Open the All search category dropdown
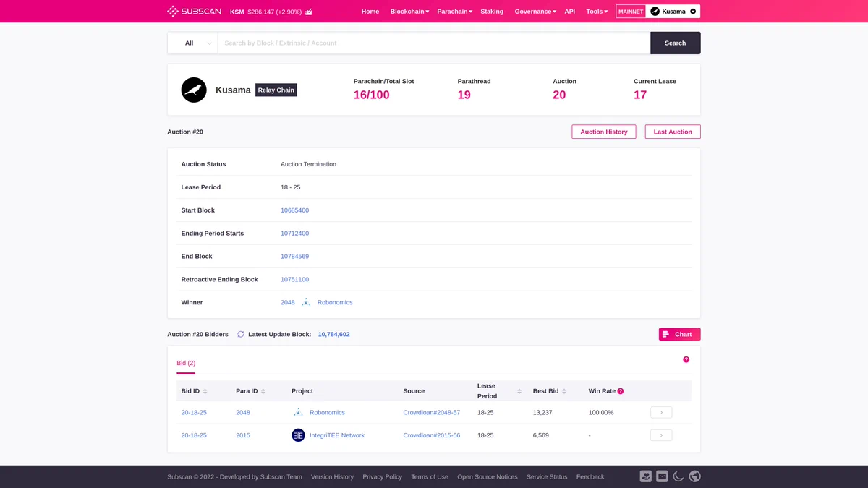The height and width of the screenshot is (488, 868). point(192,43)
